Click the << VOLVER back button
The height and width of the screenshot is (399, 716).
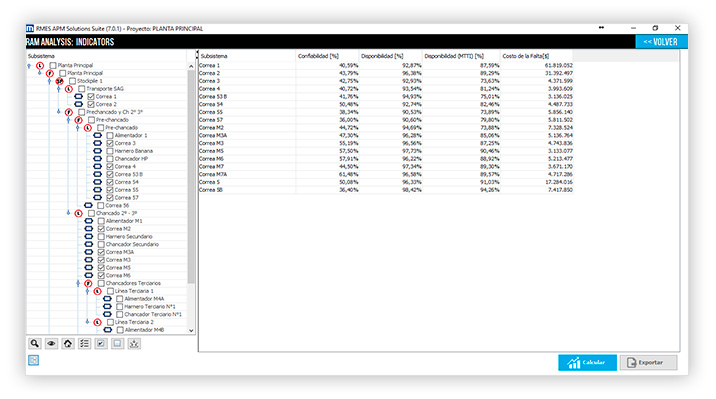661,42
